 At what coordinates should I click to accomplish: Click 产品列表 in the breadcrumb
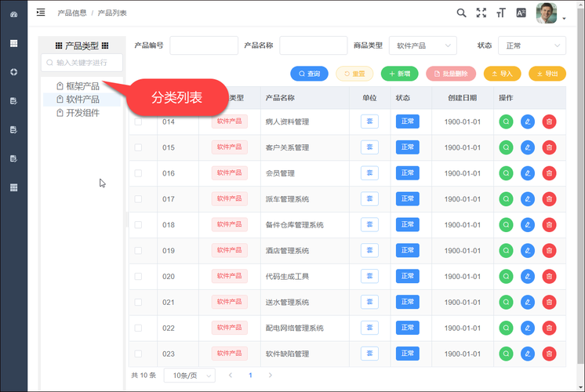112,13
